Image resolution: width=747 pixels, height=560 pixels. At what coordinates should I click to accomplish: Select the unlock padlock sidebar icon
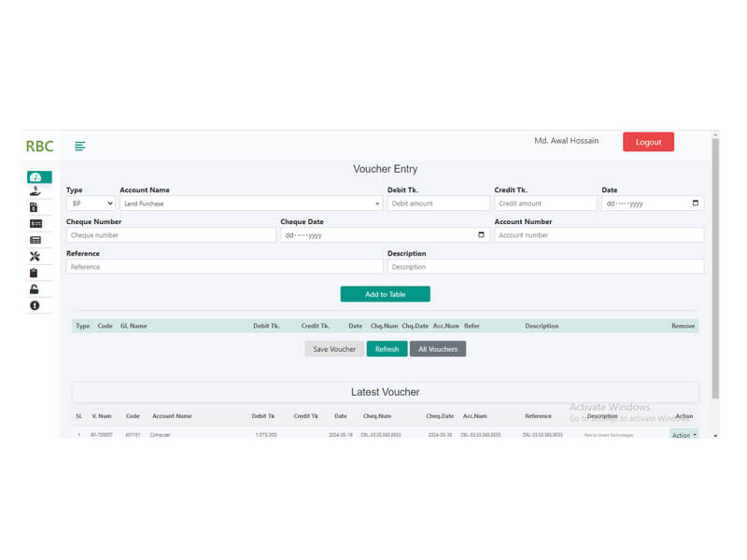pyautogui.click(x=35, y=289)
